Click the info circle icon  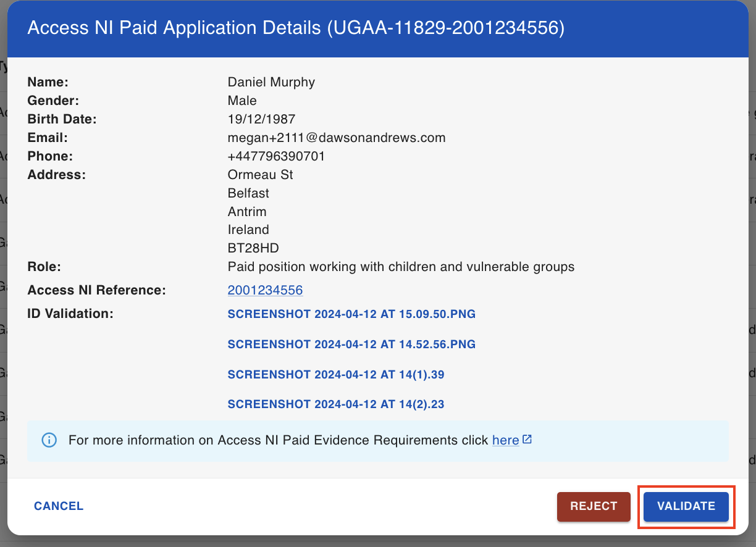click(x=49, y=440)
